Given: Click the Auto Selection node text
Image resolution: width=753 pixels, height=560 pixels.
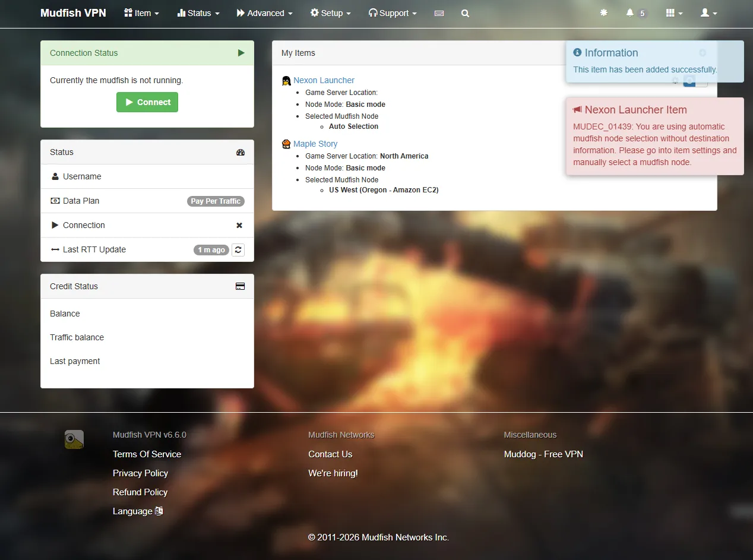Looking at the screenshot, I should click(x=353, y=126).
